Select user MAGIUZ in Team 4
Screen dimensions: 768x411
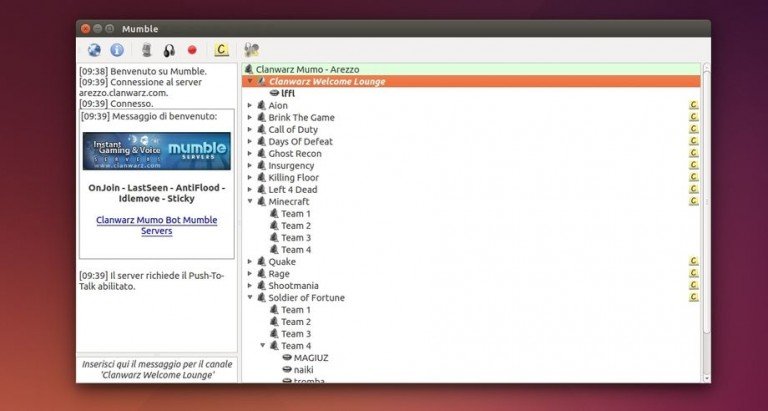coord(312,357)
